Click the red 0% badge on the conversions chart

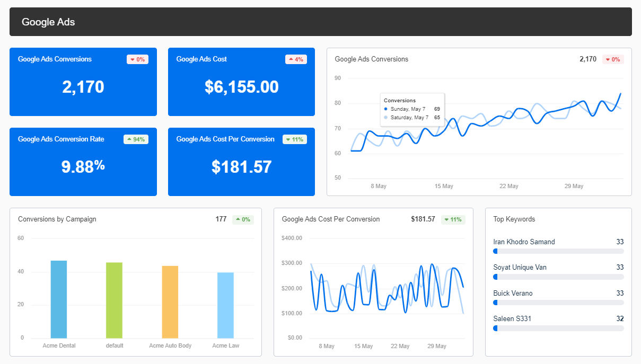coord(613,59)
